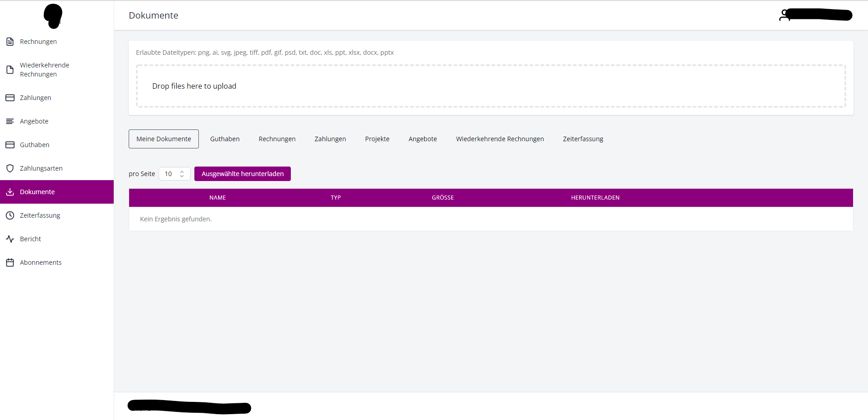Screen dimensions: 868x420
Task: Click the Ausgewählte herunterladen button
Action: [242, 173]
